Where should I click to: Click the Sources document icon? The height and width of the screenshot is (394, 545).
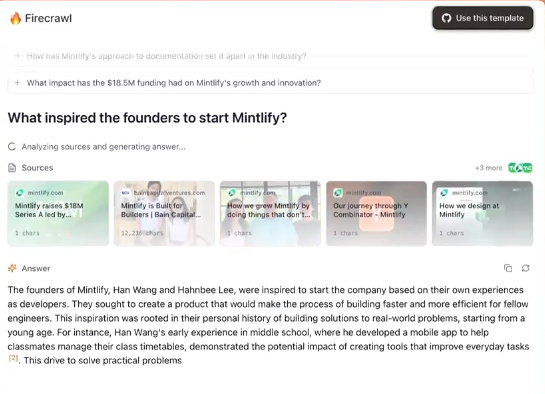pyautogui.click(x=12, y=168)
